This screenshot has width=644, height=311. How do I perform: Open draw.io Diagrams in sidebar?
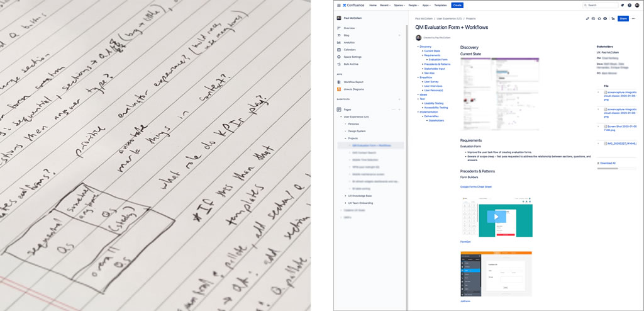pyautogui.click(x=355, y=89)
